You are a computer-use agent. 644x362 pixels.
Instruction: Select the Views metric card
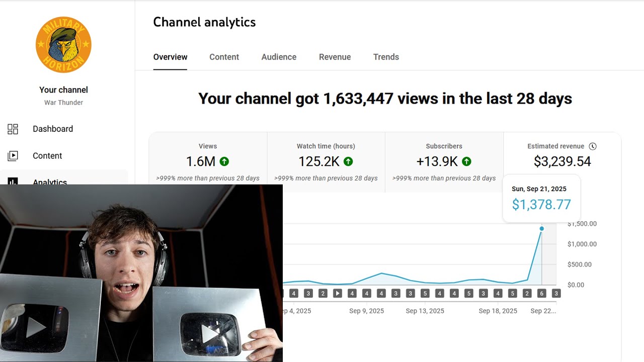[208, 162]
